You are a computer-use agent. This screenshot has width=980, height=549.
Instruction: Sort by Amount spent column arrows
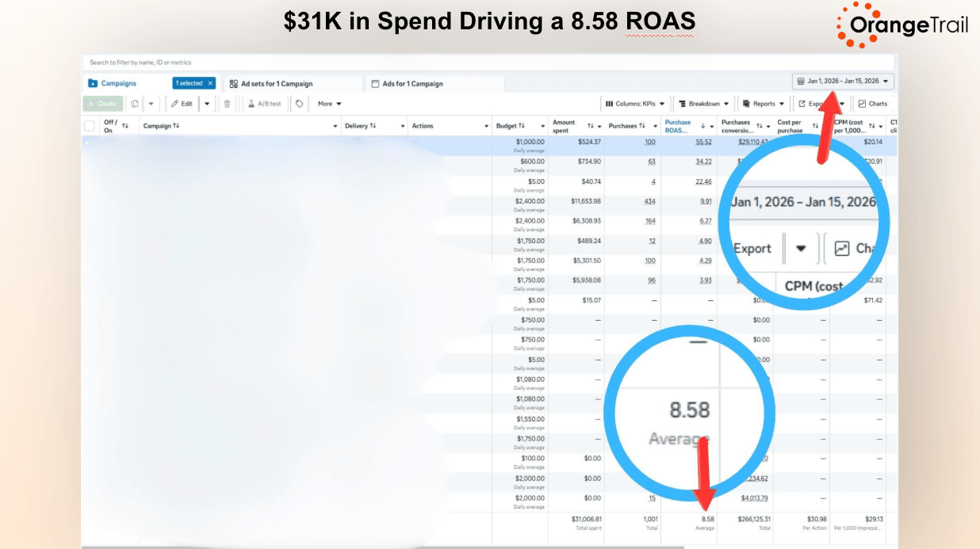pyautogui.click(x=591, y=126)
